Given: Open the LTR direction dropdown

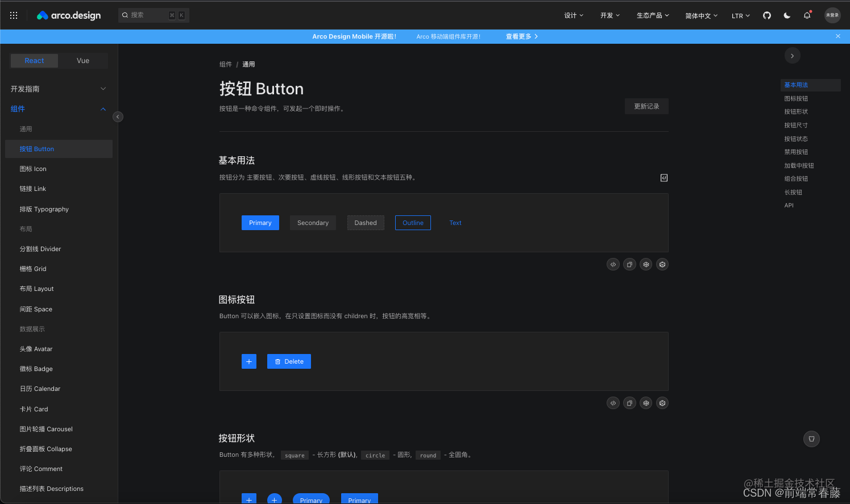Looking at the screenshot, I should tap(741, 16).
